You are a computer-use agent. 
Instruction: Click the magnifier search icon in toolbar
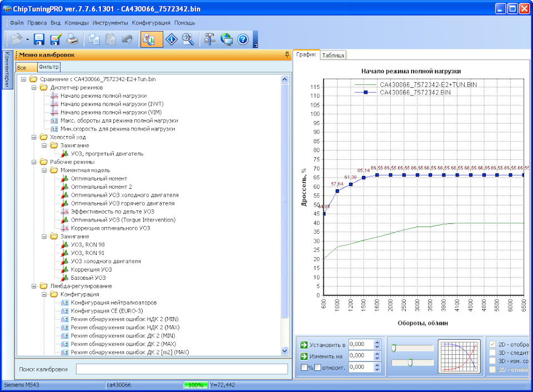pyautogui.click(x=188, y=39)
